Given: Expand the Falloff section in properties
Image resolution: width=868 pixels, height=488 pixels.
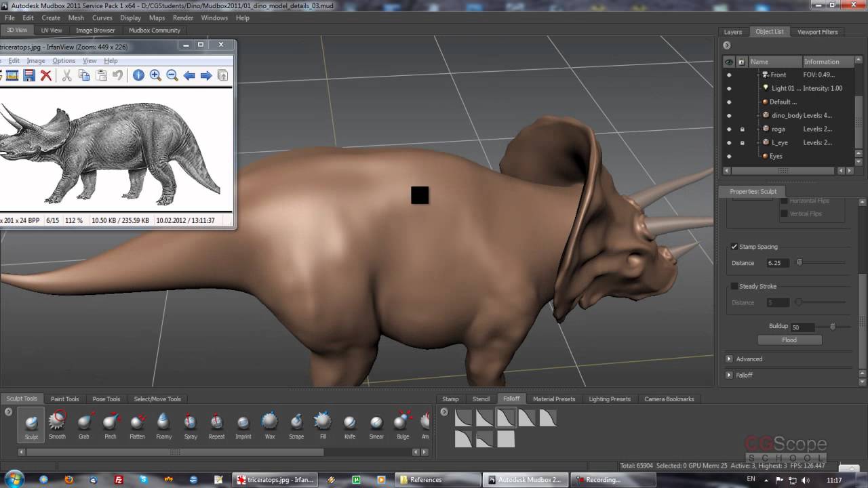Looking at the screenshot, I should tap(730, 375).
